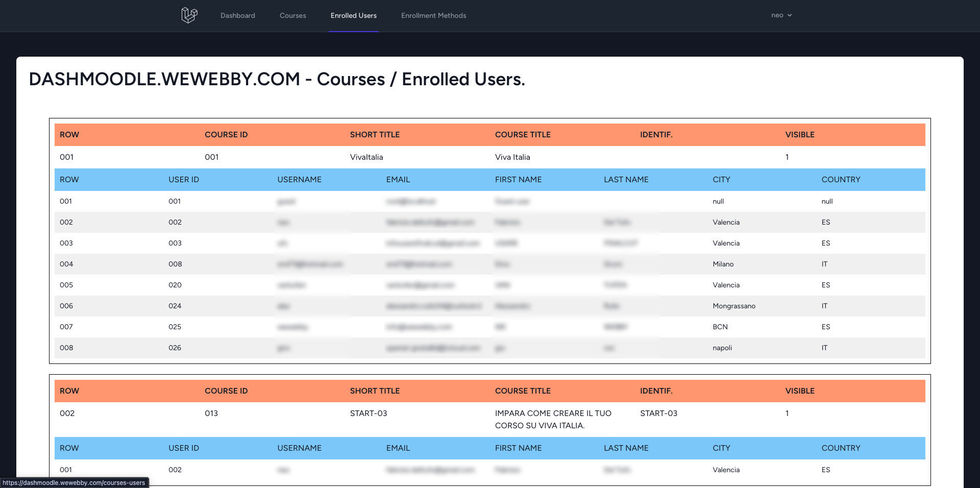This screenshot has height=488, width=980.
Task: Click the START-03 short title cell
Action: coord(369,413)
